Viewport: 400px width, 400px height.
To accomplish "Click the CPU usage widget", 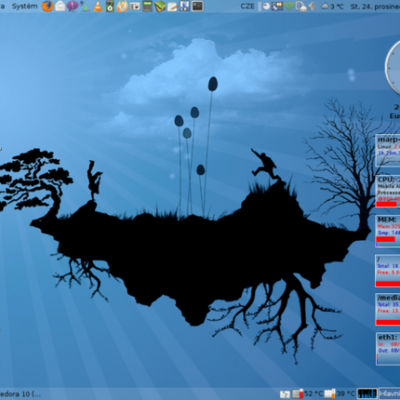I will [388, 192].
